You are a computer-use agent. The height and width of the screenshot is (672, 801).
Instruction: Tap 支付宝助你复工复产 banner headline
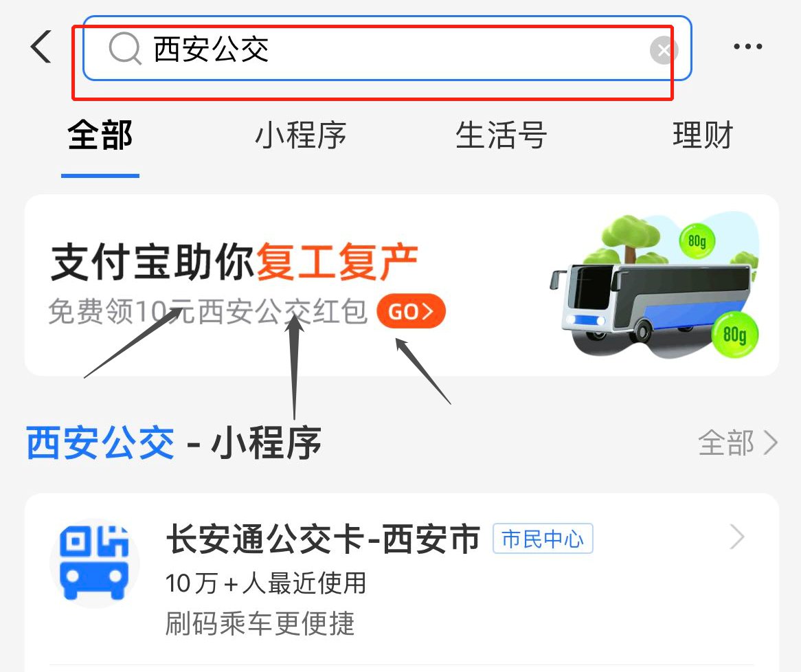click(x=234, y=262)
